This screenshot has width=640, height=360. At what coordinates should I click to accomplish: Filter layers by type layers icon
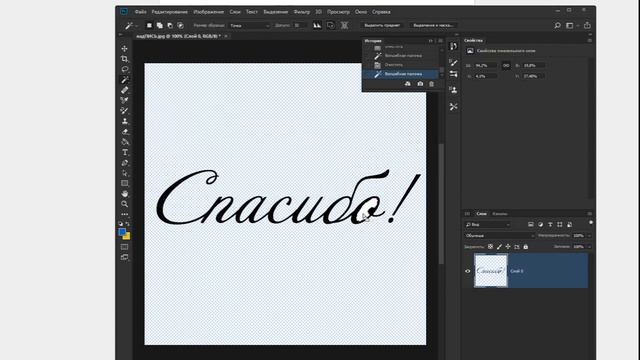coord(550,224)
